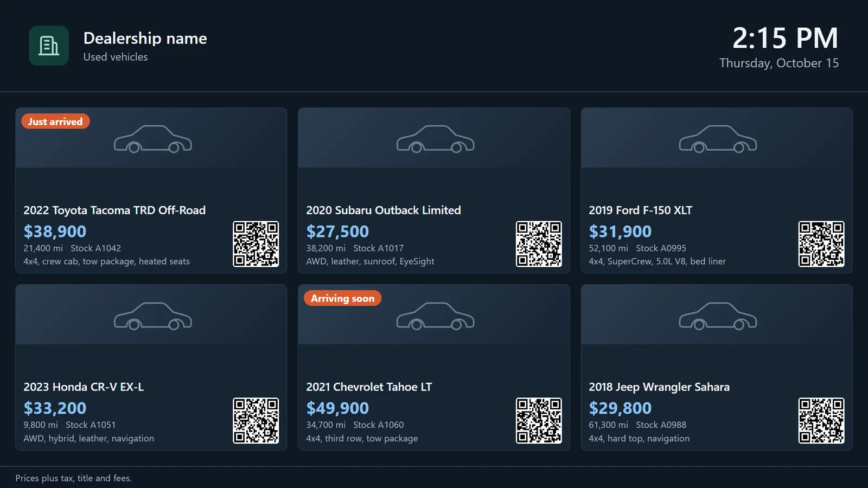Click the Subaru Outback car placeholder image
The height and width of the screenshot is (488, 868).
434,138
